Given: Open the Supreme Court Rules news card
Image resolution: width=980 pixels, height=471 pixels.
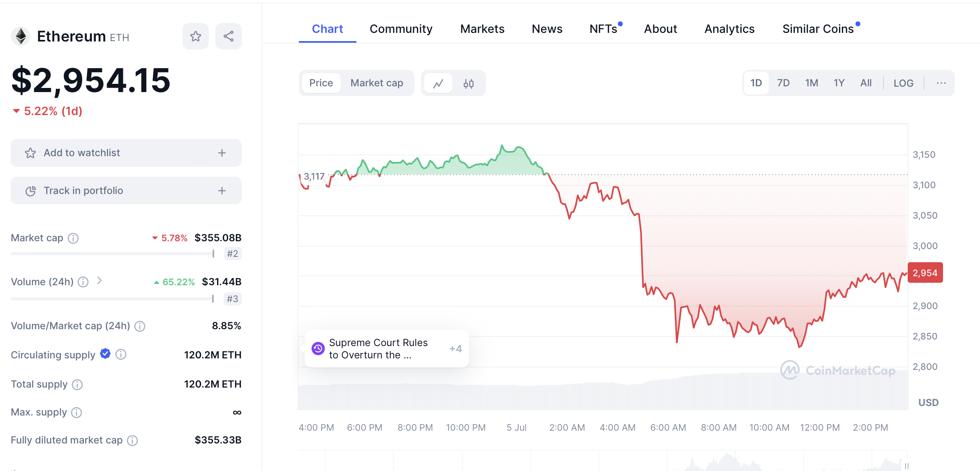Looking at the screenshot, I should (x=378, y=349).
